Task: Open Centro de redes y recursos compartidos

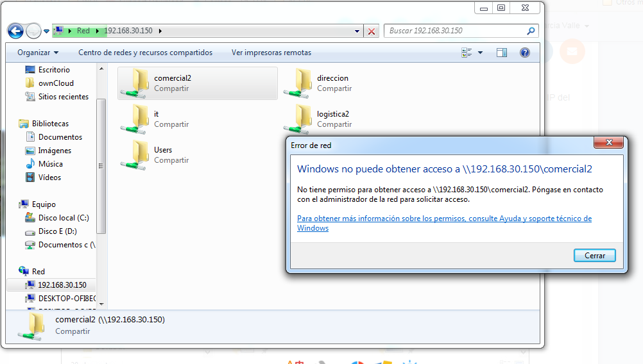Action: 146,53
